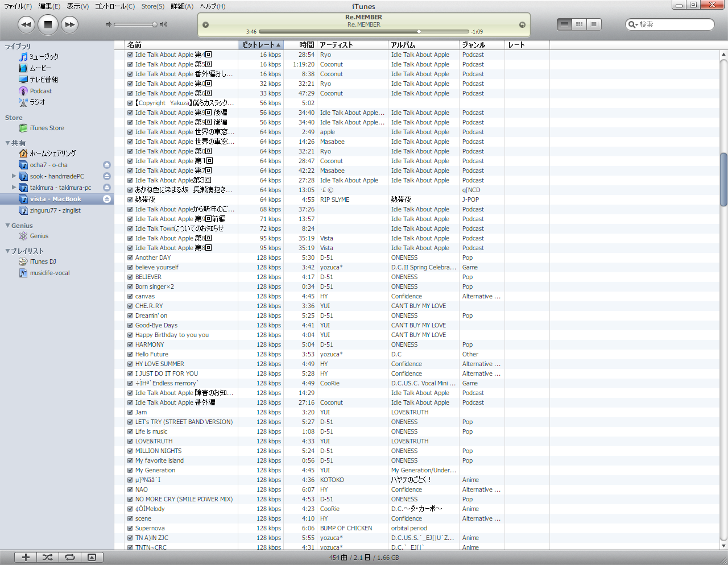Uncheck the song HARMONY
The image size is (728, 565).
point(130,345)
